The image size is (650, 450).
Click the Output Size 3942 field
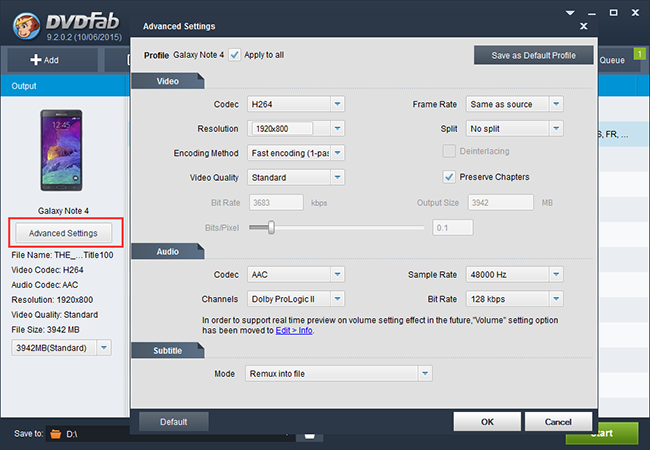pyautogui.click(x=500, y=203)
